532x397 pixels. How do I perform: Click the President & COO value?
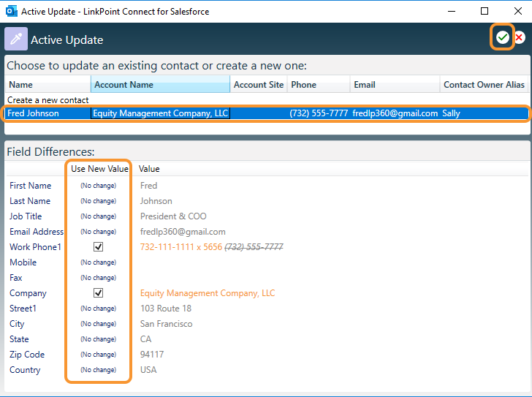point(173,216)
